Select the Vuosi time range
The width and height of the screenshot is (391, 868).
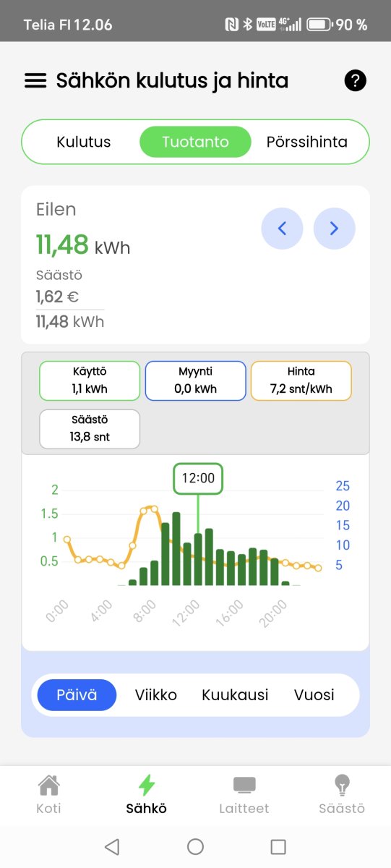coord(314,695)
